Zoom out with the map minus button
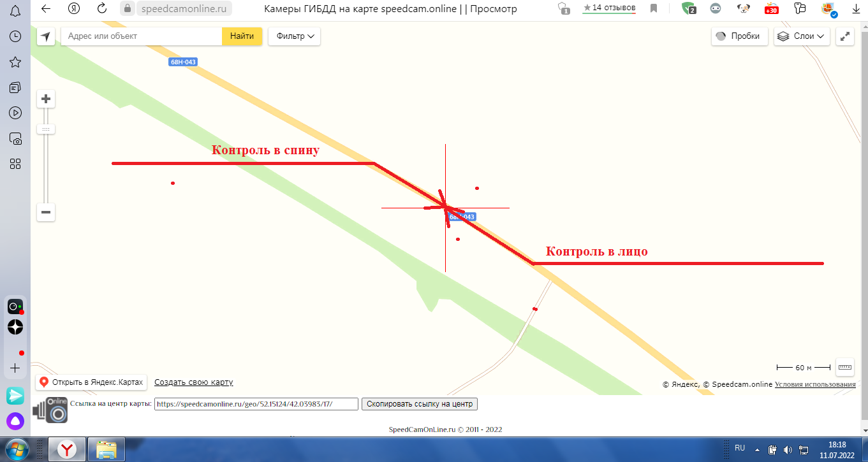The height and width of the screenshot is (462, 868). coord(46,212)
